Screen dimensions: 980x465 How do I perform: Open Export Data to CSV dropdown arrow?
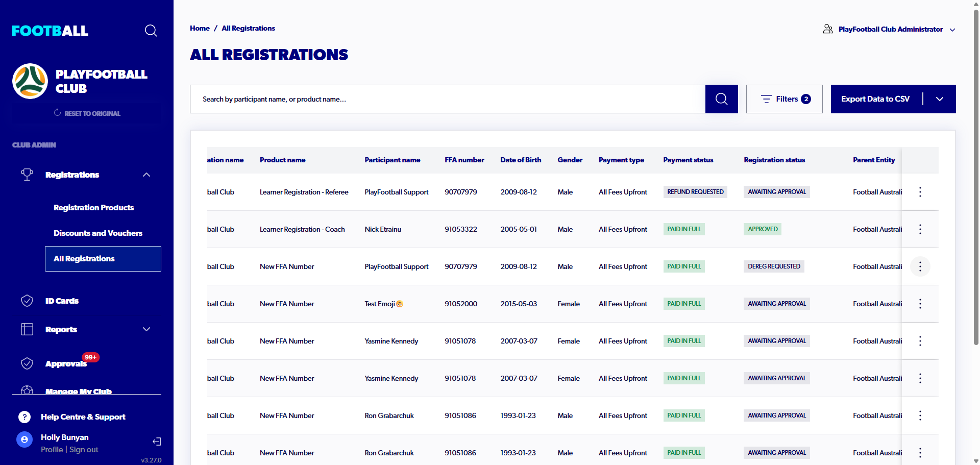940,99
